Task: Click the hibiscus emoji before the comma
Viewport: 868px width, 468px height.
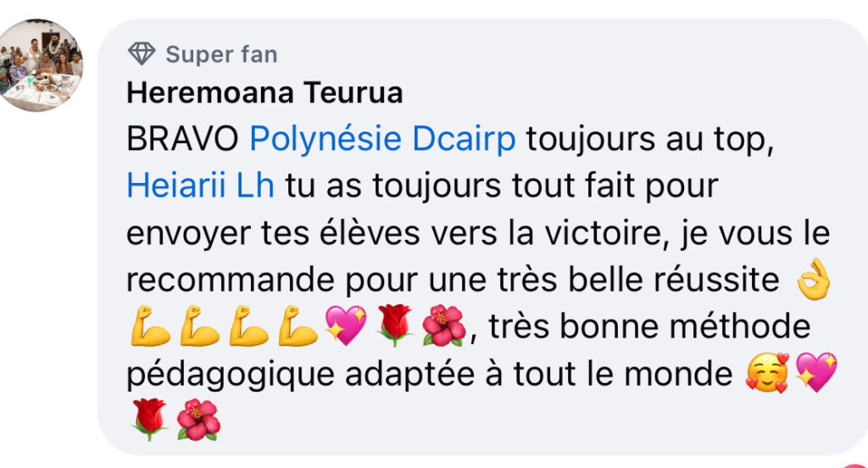Action: [444, 326]
